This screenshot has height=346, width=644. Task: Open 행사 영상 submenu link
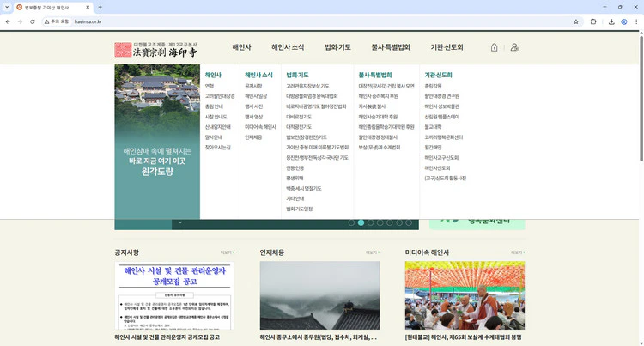tap(254, 117)
